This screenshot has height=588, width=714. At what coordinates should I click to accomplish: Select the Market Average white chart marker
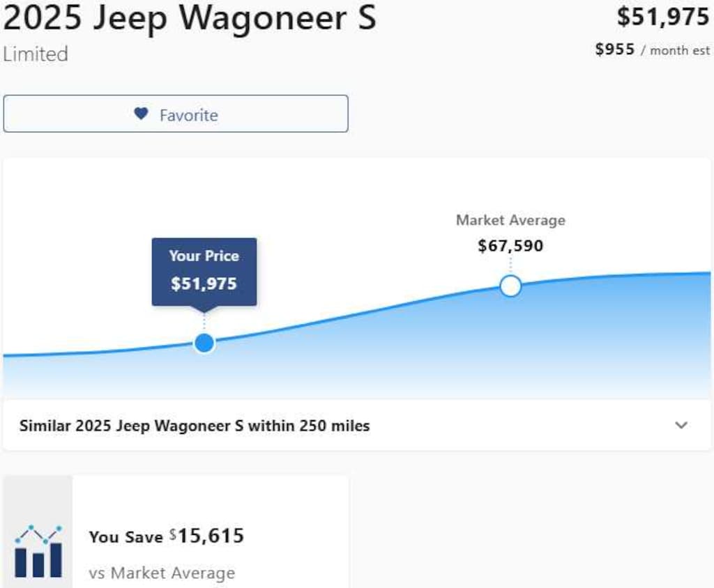(x=510, y=286)
